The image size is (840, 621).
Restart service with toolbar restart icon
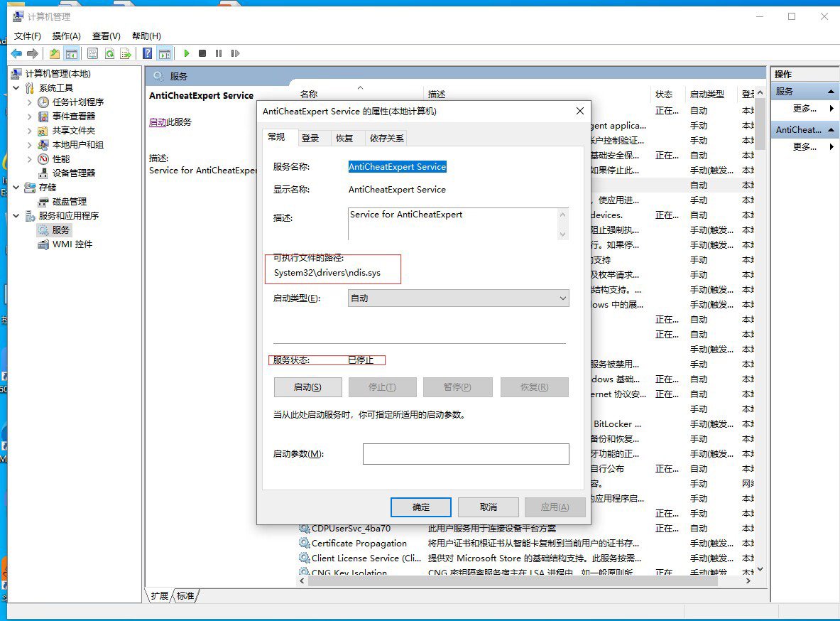pyautogui.click(x=235, y=53)
